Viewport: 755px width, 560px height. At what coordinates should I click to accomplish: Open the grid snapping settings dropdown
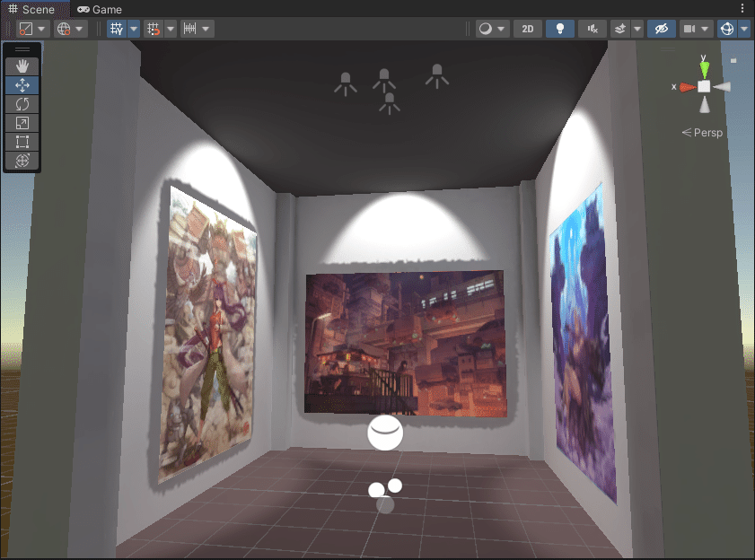coord(171,29)
